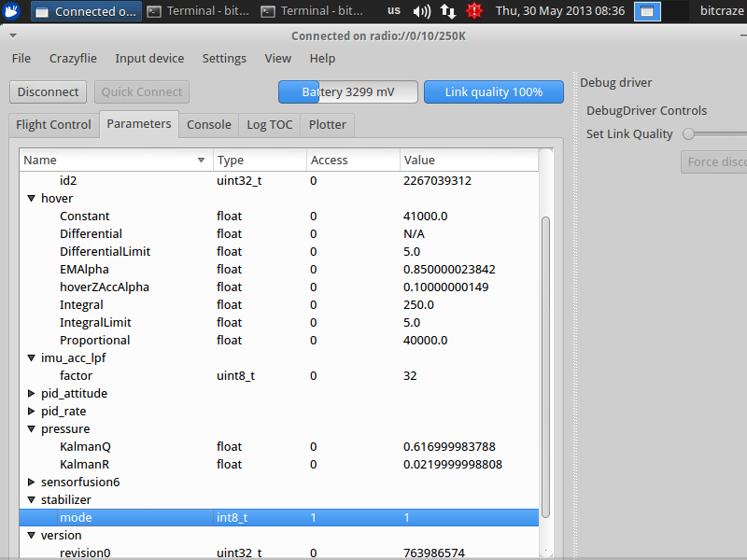Viewport: 747px width, 560px height.
Task: Click the red notification alert tray icon
Action: (x=474, y=11)
